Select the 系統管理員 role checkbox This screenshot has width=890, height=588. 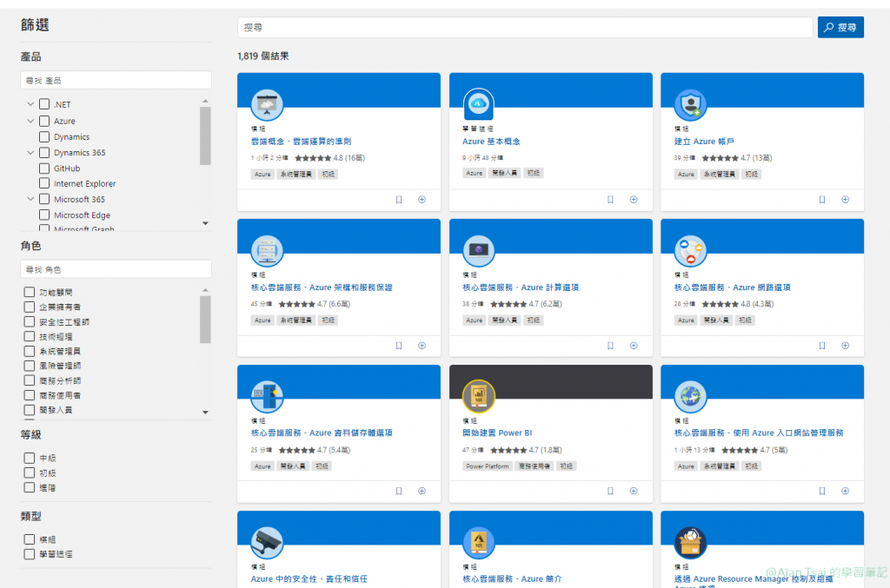tap(30, 351)
